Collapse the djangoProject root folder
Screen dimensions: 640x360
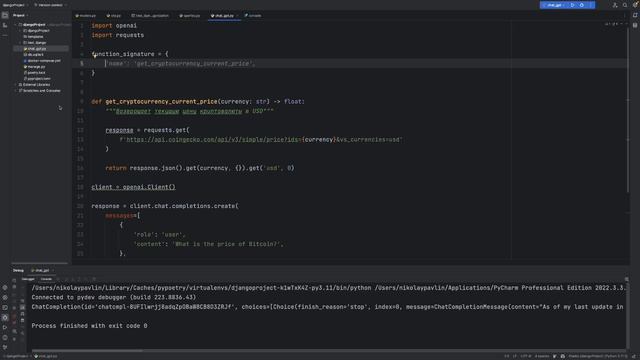click(16, 24)
